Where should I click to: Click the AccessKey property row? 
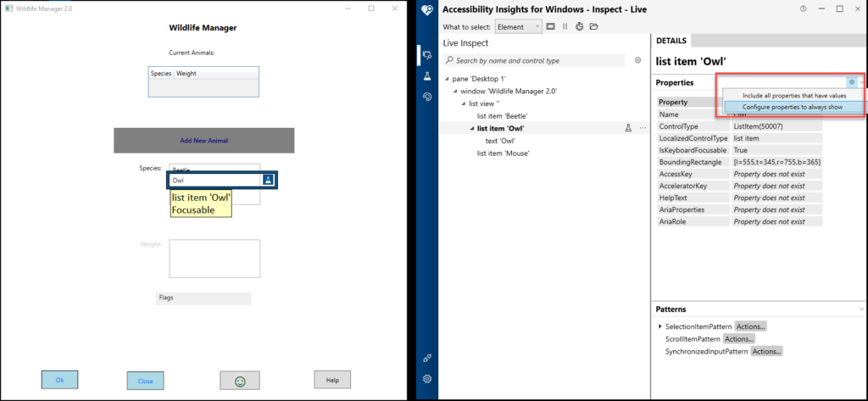[x=739, y=174]
